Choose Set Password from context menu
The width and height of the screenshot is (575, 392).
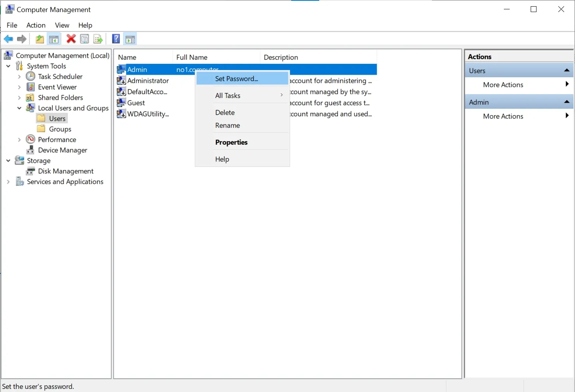pos(236,79)
